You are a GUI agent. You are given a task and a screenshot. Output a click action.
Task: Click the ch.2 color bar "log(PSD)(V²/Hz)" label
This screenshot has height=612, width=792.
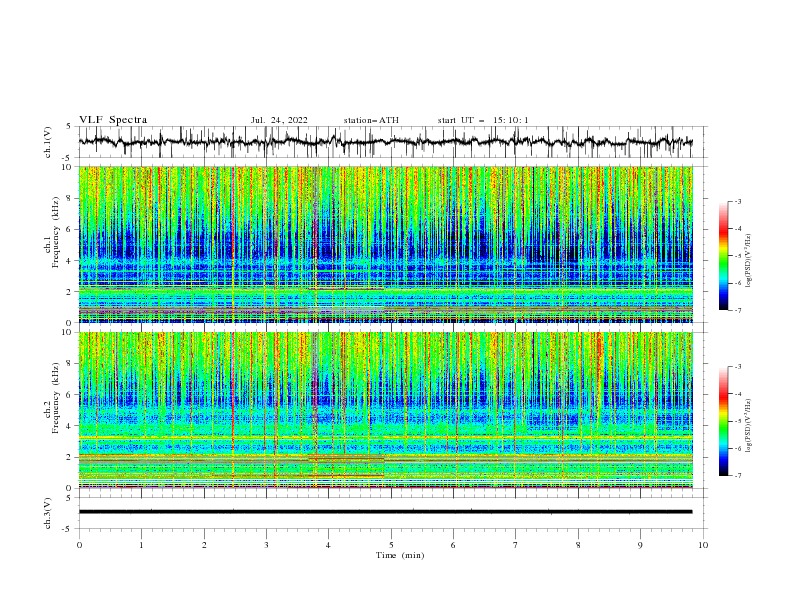pyautogui.click(x=749, y=425)
